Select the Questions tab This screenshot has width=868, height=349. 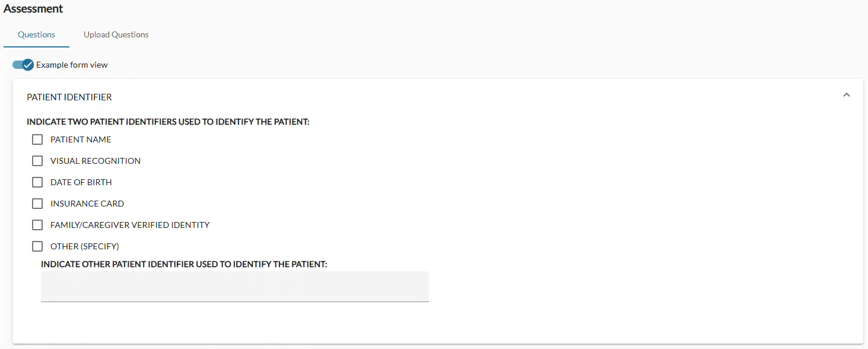36,34
